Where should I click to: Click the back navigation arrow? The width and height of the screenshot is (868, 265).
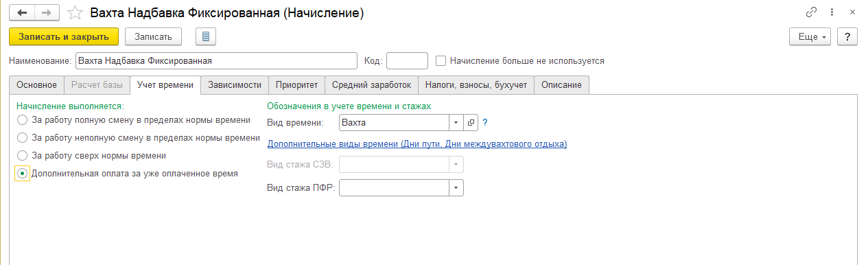pyautogui.click(x=22, y=13)
